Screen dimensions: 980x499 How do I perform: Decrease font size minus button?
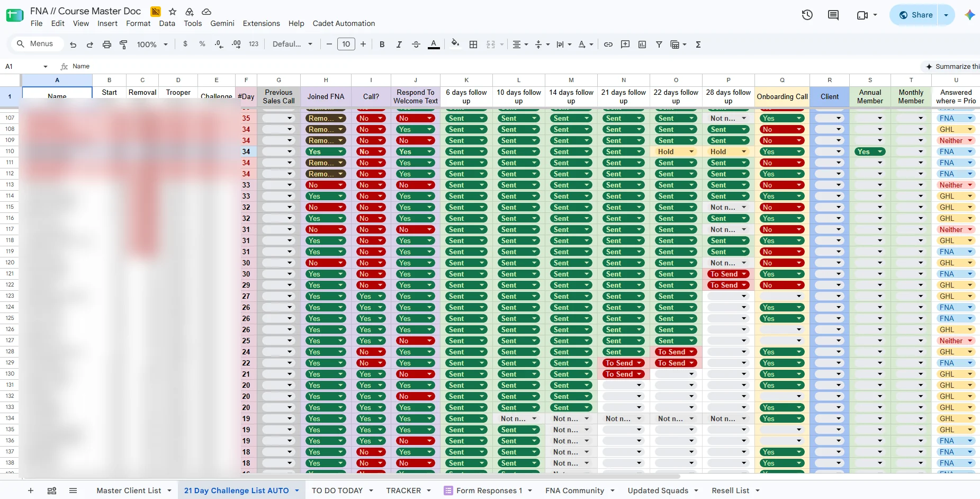pos(329,44)
